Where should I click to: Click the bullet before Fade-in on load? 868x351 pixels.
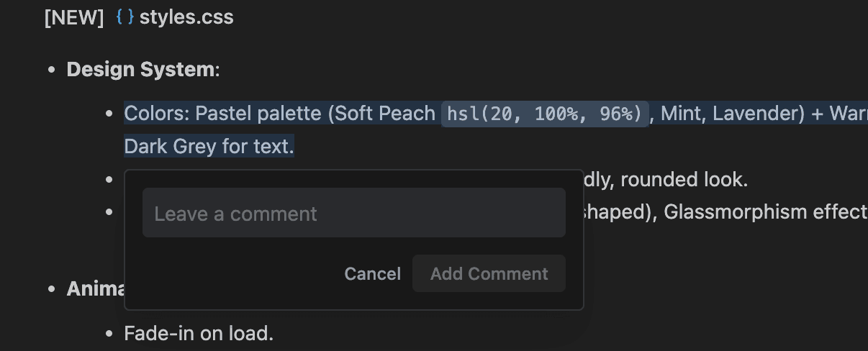coord(109,334)
